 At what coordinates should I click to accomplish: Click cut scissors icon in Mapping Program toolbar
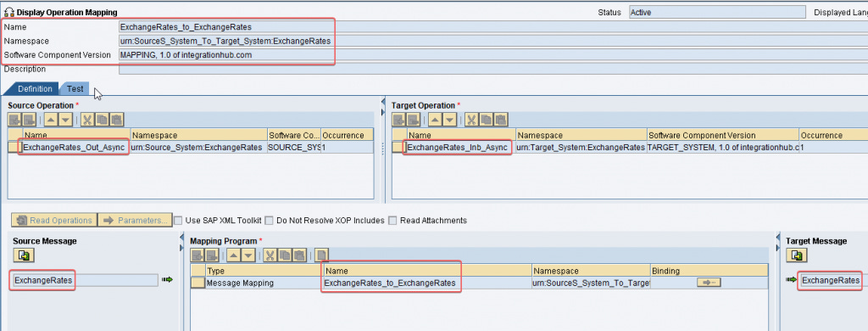pos(270,255)
